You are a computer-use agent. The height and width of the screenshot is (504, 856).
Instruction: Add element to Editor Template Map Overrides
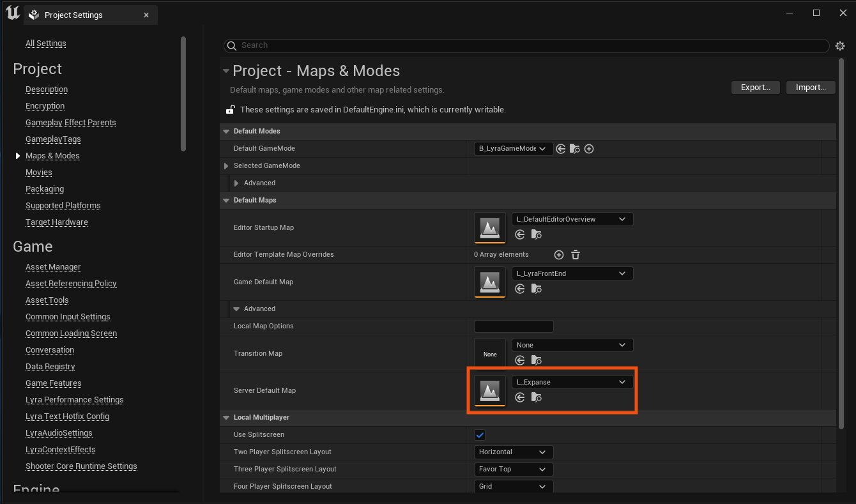559,255
